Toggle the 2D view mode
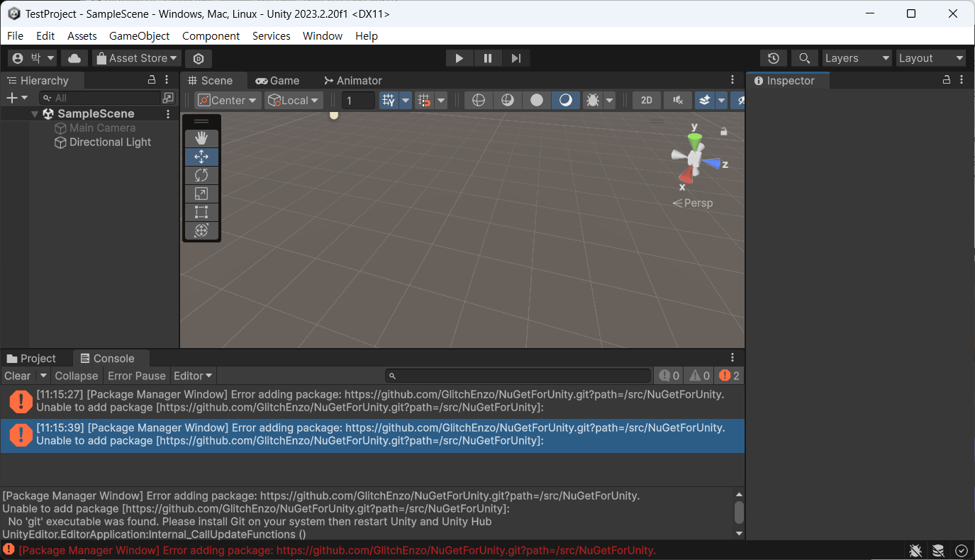Viewport: 975px width, 560px height. tap(647, 101)
